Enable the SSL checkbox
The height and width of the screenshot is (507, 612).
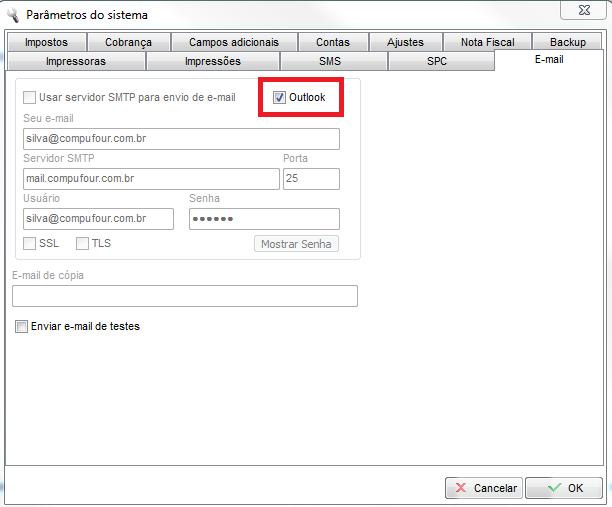point(29,243)
